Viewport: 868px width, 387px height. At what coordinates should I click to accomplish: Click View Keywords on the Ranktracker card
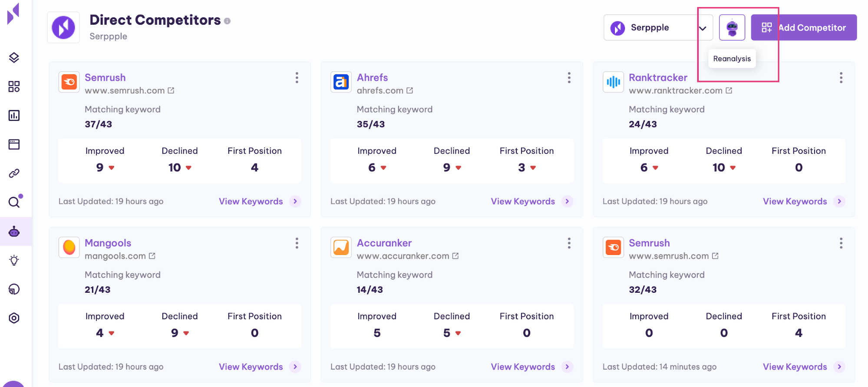tap(795, 201)
